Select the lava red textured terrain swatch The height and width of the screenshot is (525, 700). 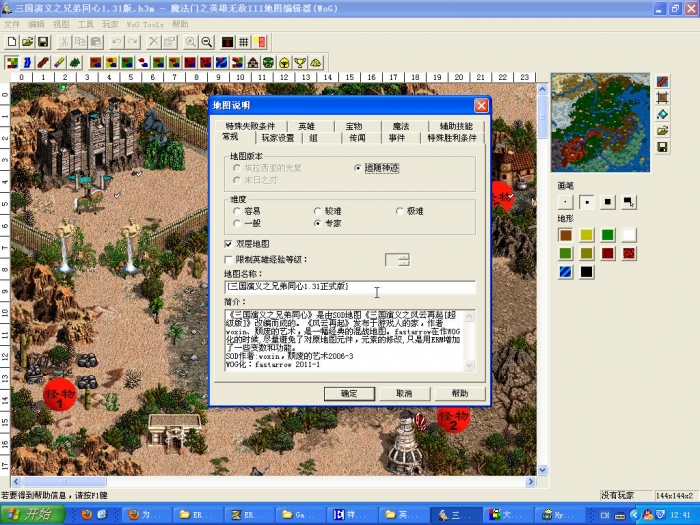tap(629, 254)
